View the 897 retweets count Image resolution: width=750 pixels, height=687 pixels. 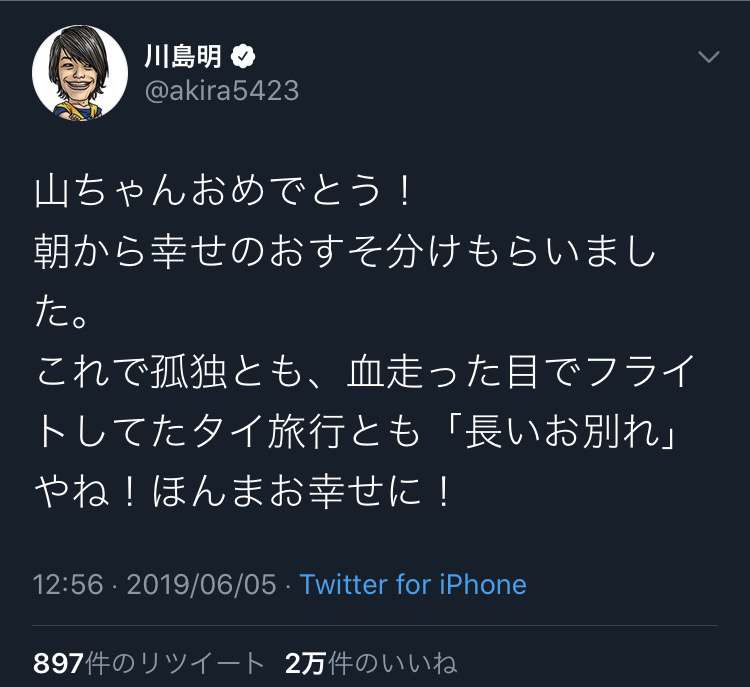(x=58, y=664)
